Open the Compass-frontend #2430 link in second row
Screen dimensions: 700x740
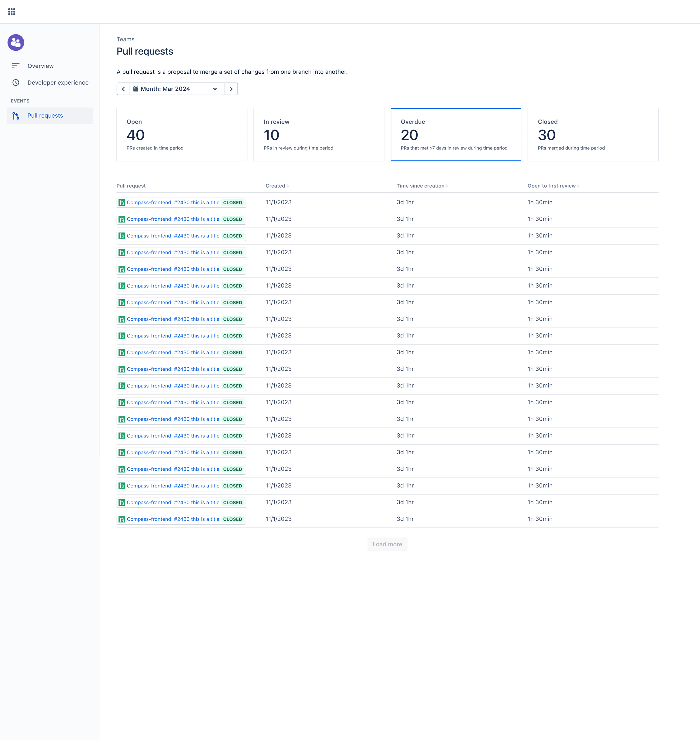[x=173, y=220]
